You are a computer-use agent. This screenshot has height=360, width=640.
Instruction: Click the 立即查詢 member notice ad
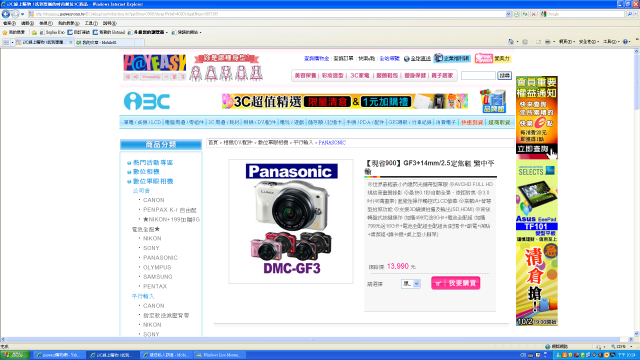(537, 118)
